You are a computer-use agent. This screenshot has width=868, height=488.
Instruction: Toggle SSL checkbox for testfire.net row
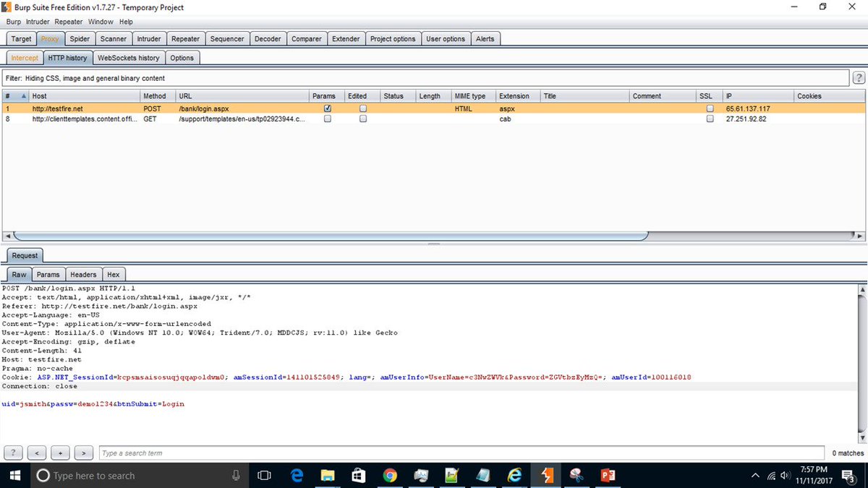710,108
